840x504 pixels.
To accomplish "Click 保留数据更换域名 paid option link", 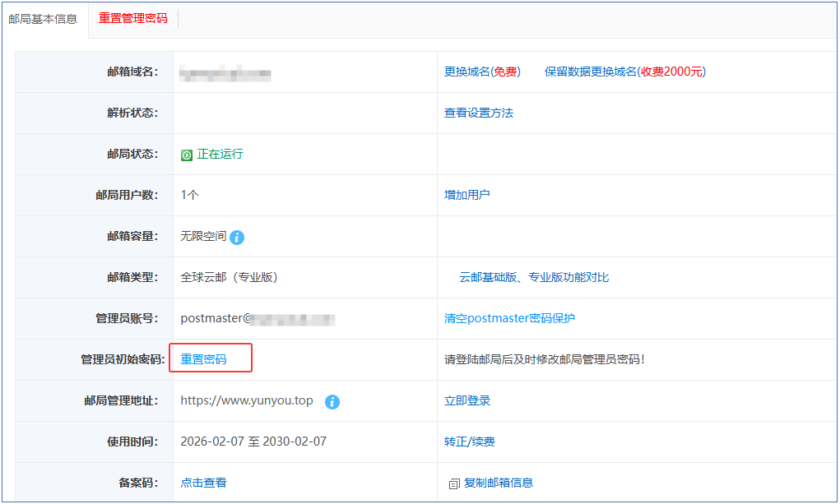I will (624, 72).
